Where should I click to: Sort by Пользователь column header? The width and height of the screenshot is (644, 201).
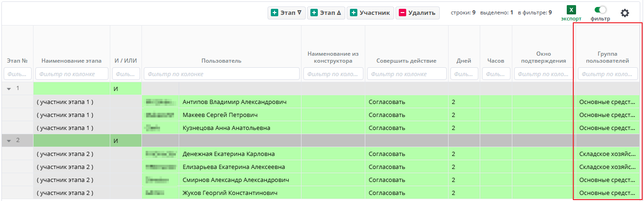221,61
